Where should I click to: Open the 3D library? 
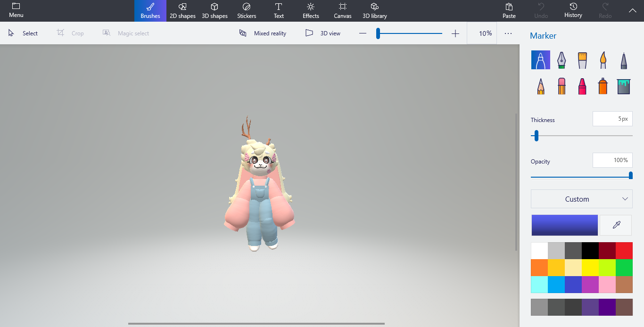[375, 10]
